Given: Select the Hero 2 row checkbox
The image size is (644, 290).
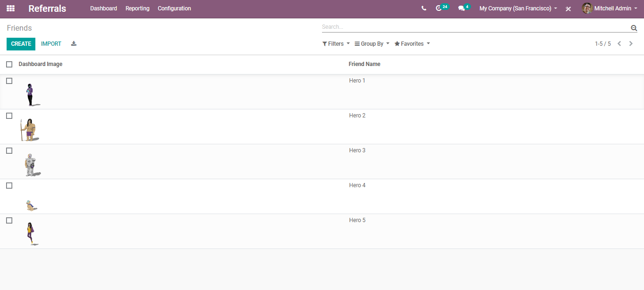Looking at the screenshot, I should click(9, 116).
